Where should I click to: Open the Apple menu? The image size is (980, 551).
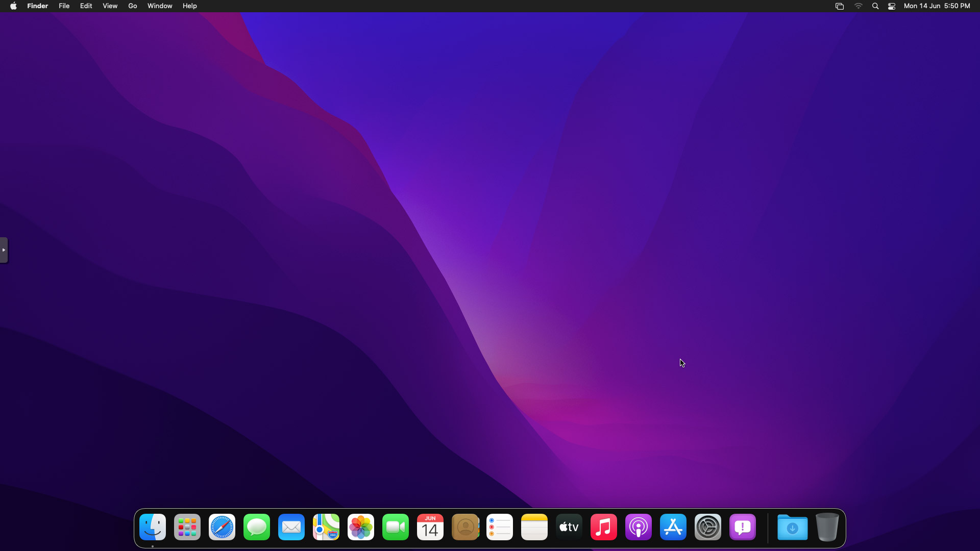point(13,6)
